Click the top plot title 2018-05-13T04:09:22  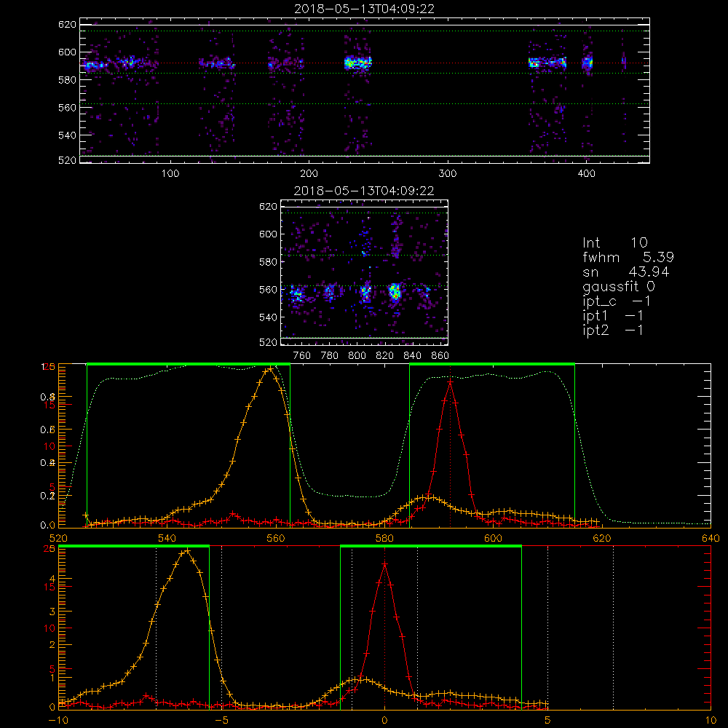[364, 9]
